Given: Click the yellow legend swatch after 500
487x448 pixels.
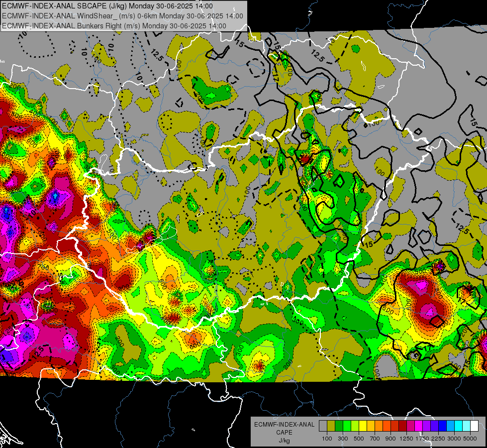Looking at the screenshot, I should pyautogui.click(x=363, y=426).
